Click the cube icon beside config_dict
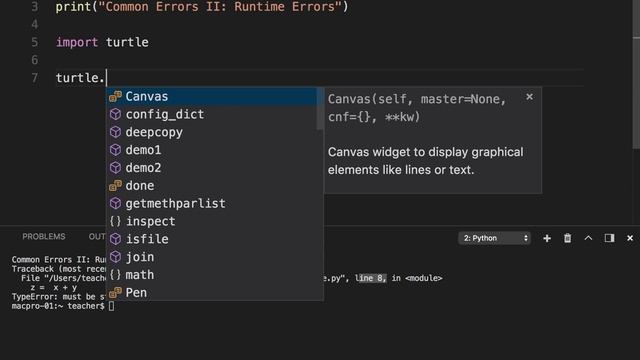 [x=116, y=114]
